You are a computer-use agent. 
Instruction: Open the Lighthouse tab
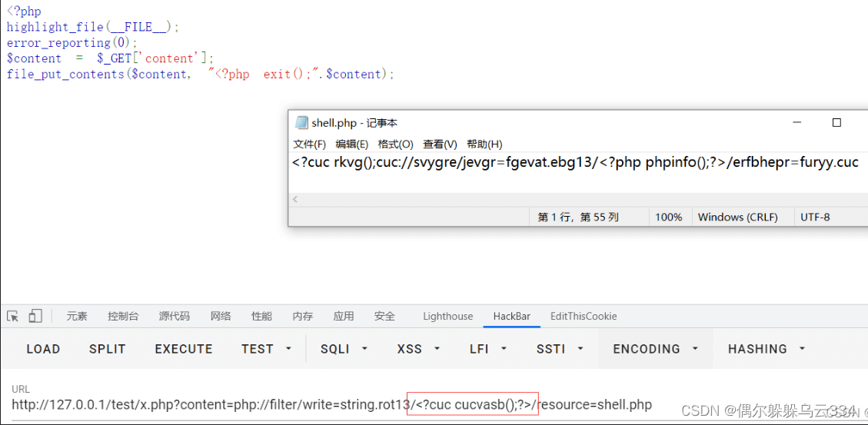[448, 317]
